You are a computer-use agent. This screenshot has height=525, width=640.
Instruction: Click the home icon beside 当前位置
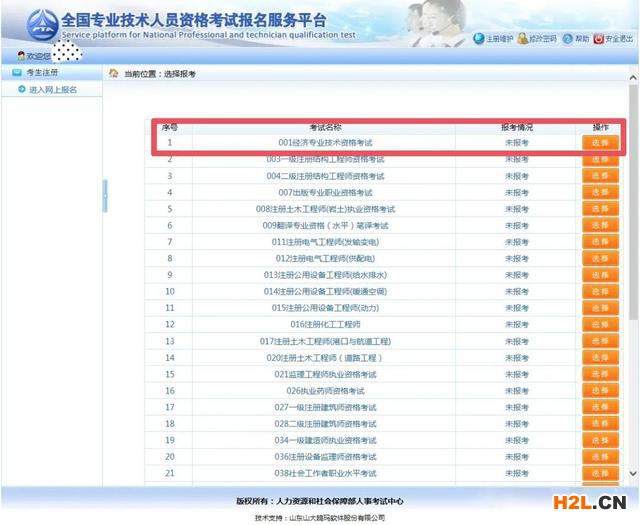(113, 74)
